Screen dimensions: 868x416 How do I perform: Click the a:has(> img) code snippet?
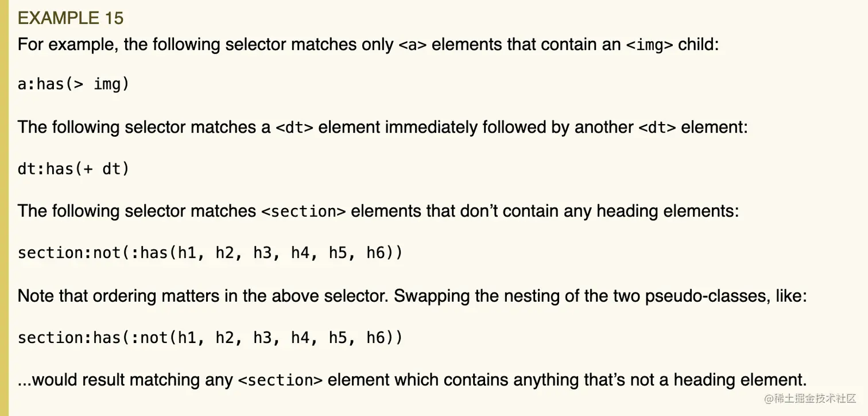pos(73,84)
